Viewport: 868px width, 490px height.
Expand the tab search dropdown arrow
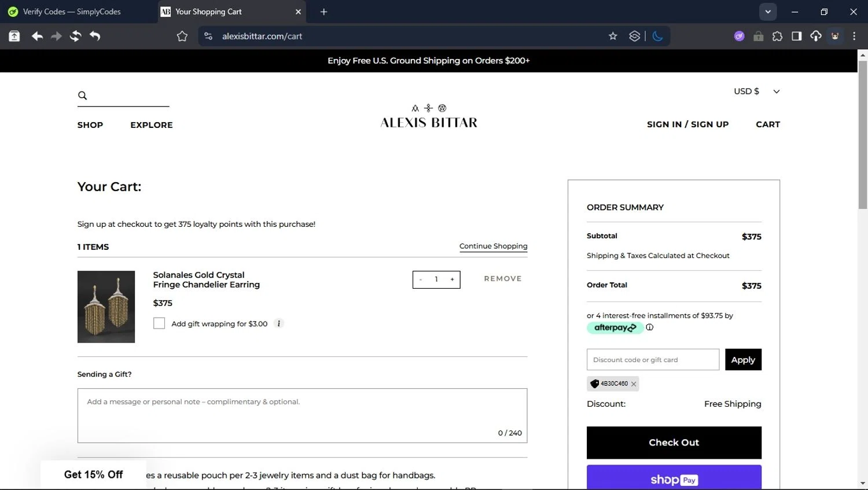[x=767, y=12]
